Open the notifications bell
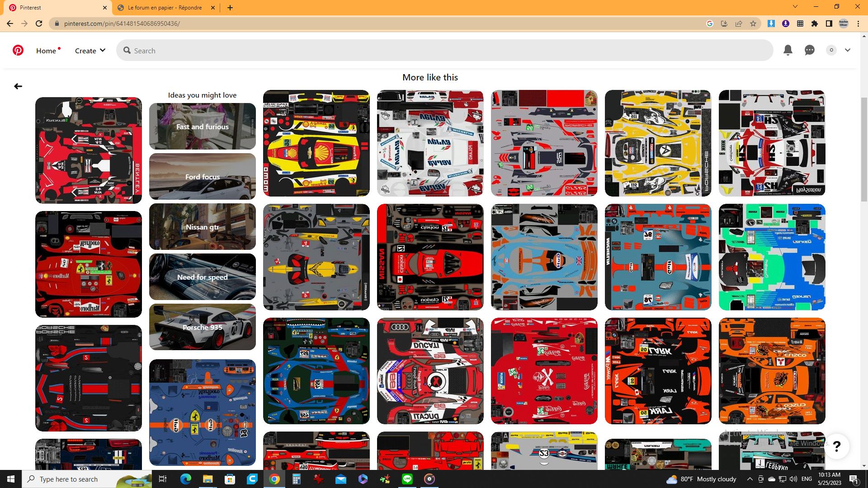This screenshot has width=868, height=488. pos(788,50)
